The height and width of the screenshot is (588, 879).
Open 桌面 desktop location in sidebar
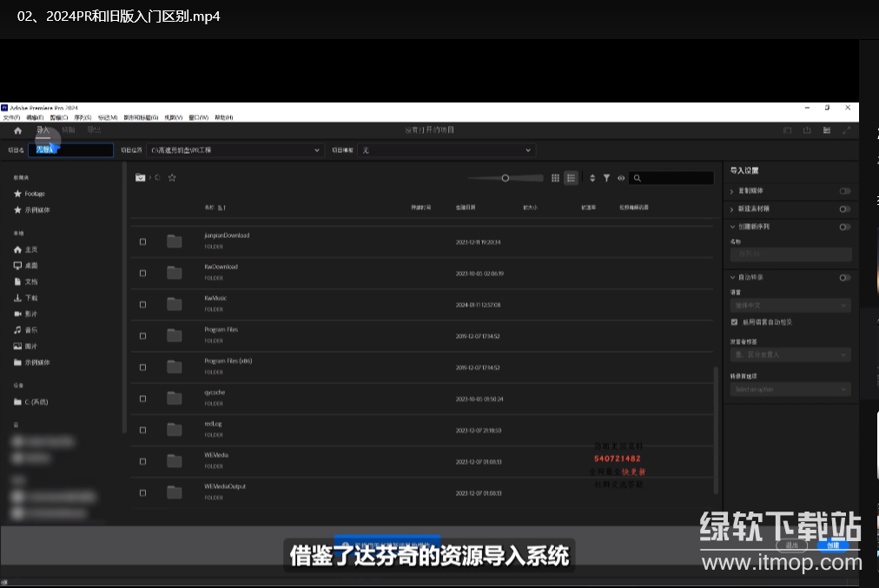point(26,265)
